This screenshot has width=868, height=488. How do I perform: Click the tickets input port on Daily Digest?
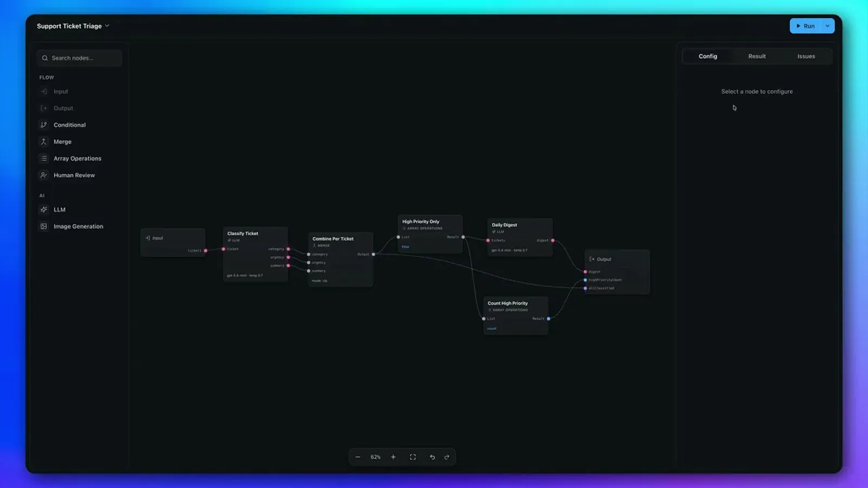click(x=488, y=240)
